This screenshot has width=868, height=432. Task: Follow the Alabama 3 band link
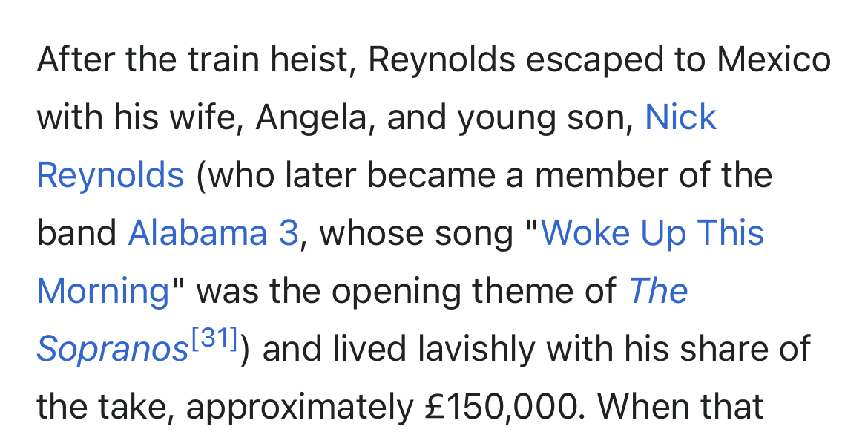213,233
